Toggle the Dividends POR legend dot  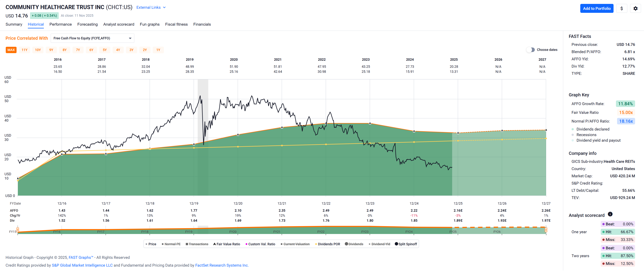pos(316,244)
